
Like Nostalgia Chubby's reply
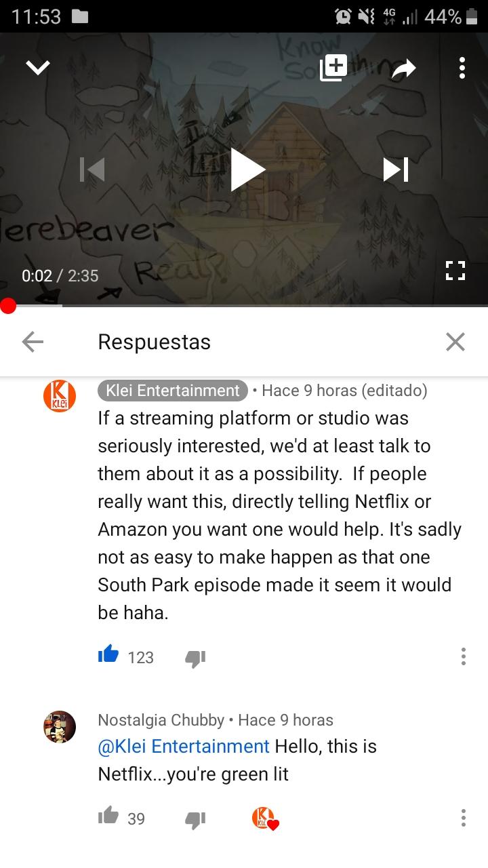coord(108,817)
